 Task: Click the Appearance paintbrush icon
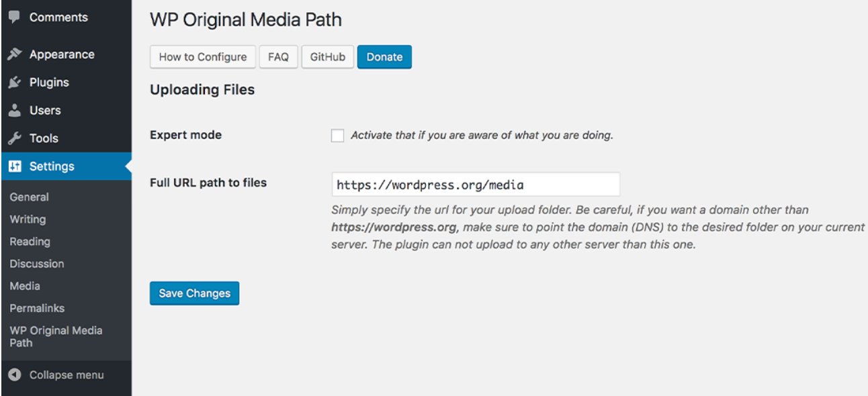14,54
